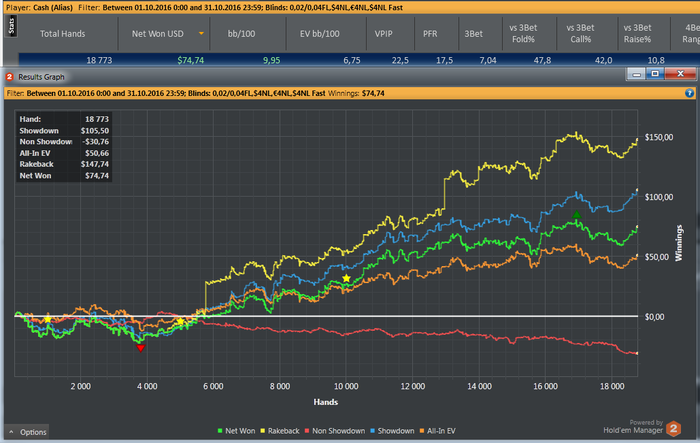
Task: Click the $50,00 axis label
Action: click(657, 257)
